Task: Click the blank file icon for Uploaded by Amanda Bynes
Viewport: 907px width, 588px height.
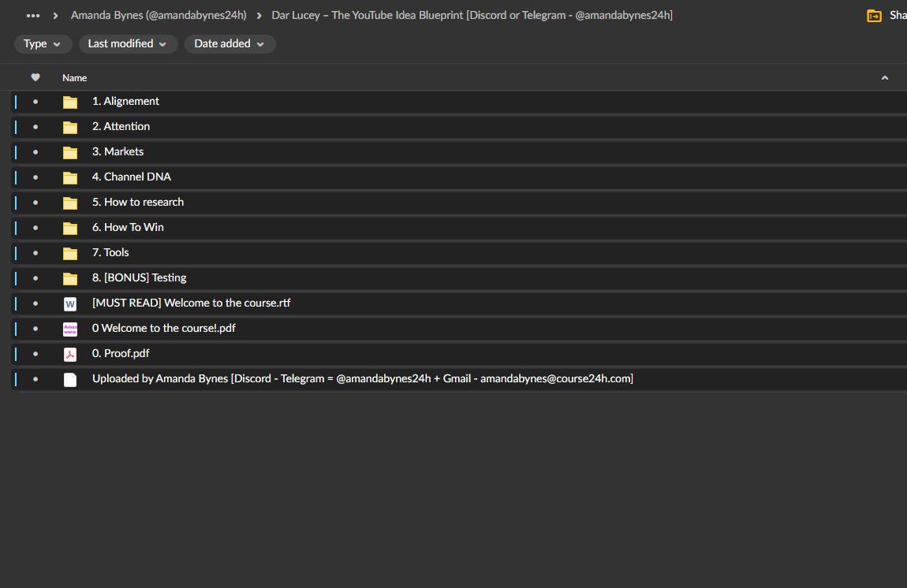Action: 70,379
